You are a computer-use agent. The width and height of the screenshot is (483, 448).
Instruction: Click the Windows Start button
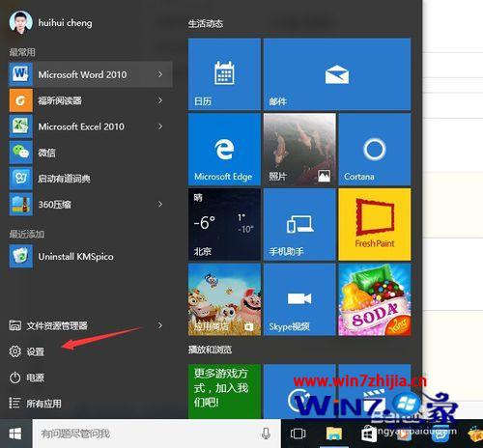click(x=15, y=434)
